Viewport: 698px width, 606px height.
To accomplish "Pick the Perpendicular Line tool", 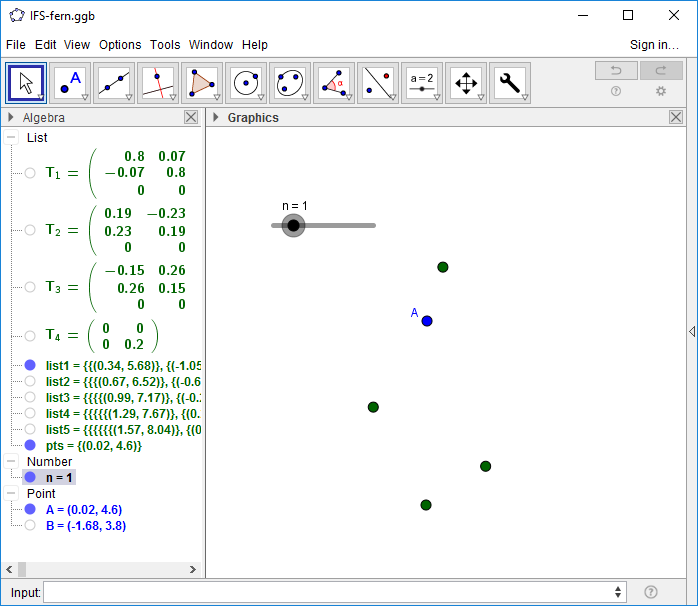I will pos(158,83).
